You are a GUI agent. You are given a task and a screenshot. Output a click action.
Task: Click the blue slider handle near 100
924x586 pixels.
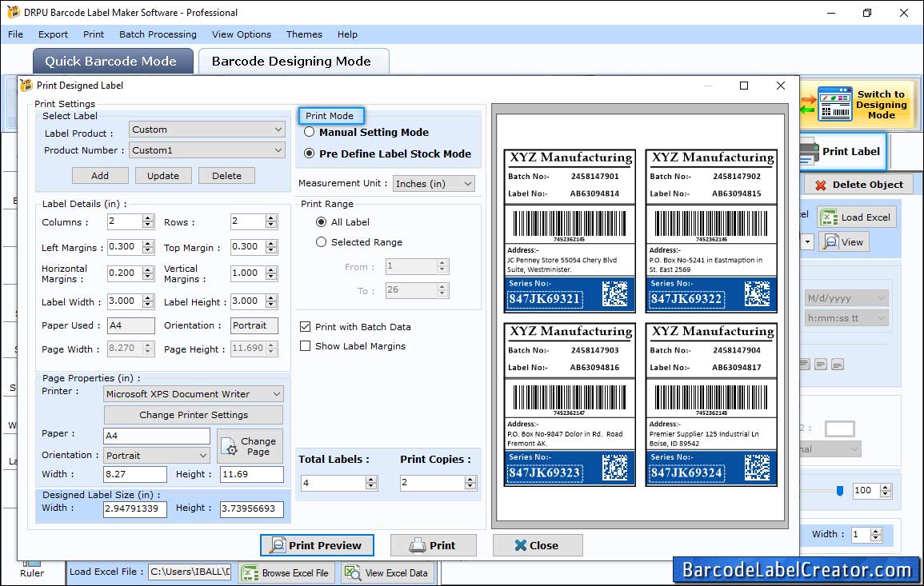(x=840, y=491)
